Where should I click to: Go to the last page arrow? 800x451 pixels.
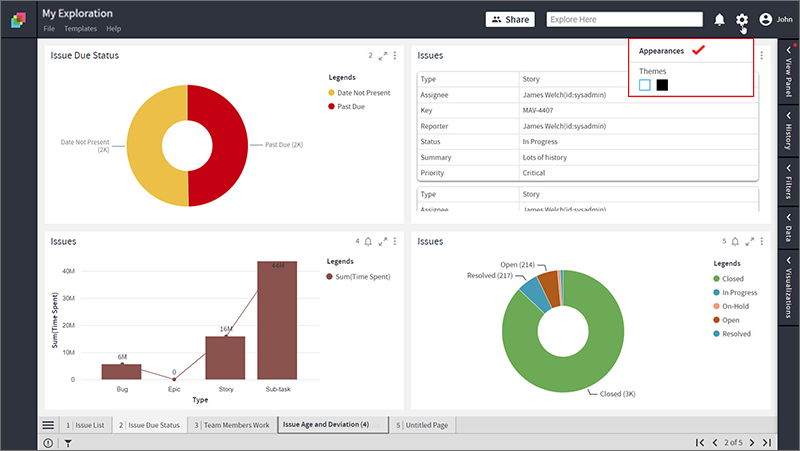coord(767,442)
